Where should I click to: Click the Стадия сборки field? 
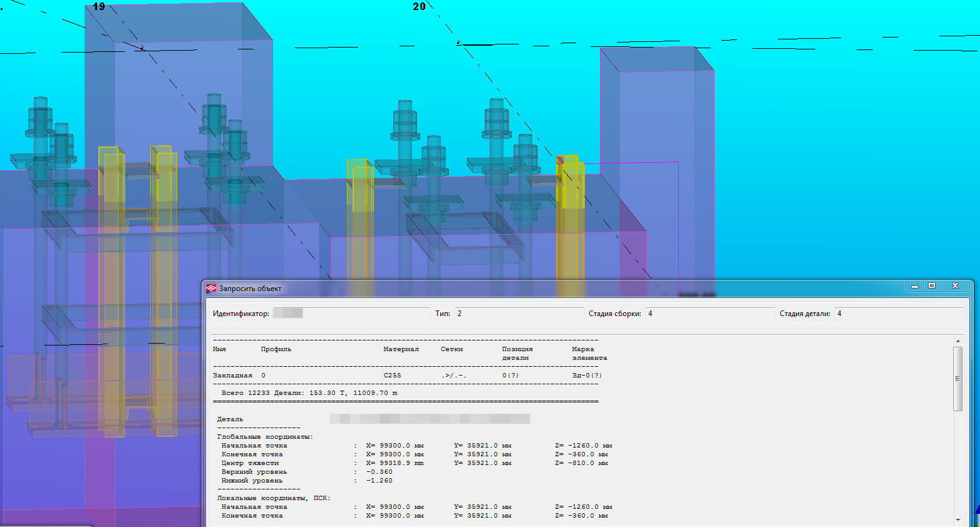pos(710,313)
